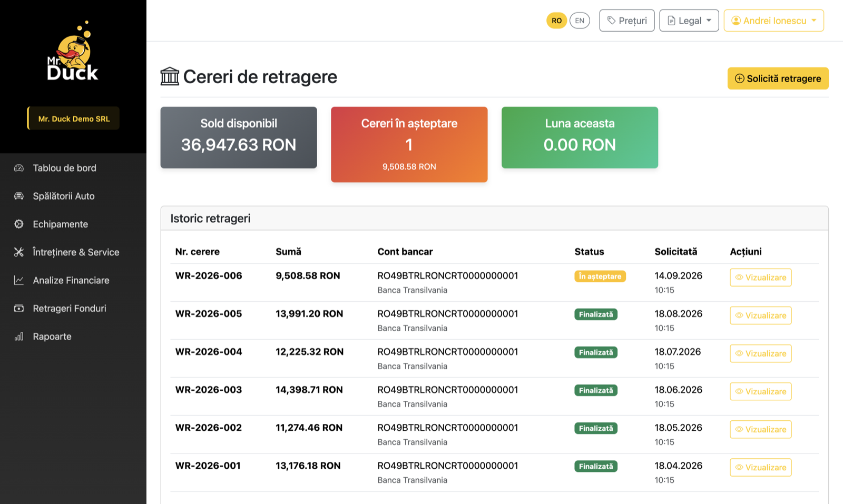Viewport: 843px width, 504px height.
Task: Click the Echipamente gear icon
Action: pos(19,224)
